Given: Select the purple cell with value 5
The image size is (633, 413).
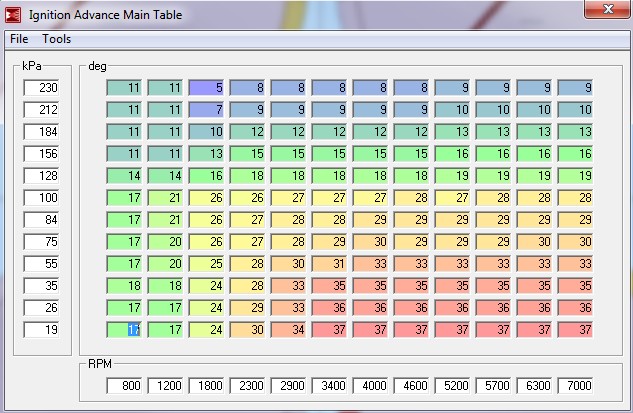Looking at the screenshot, I should point(206,88).
